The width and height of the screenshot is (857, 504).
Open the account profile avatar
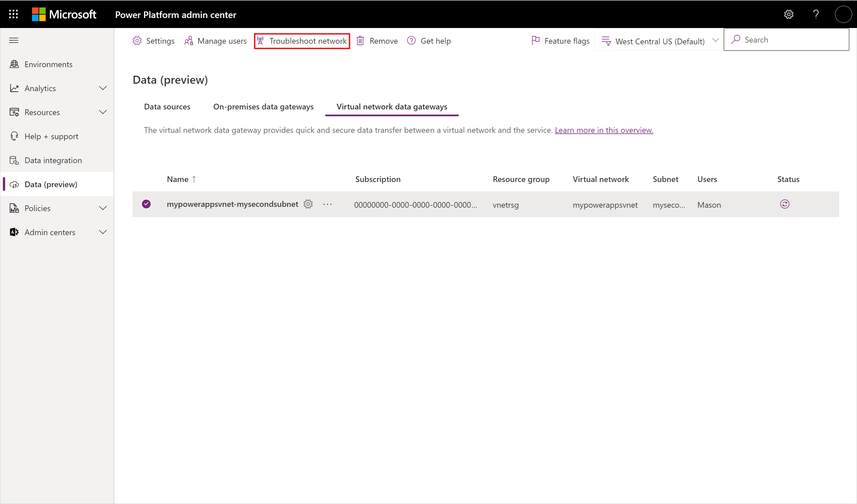point(843,14)
